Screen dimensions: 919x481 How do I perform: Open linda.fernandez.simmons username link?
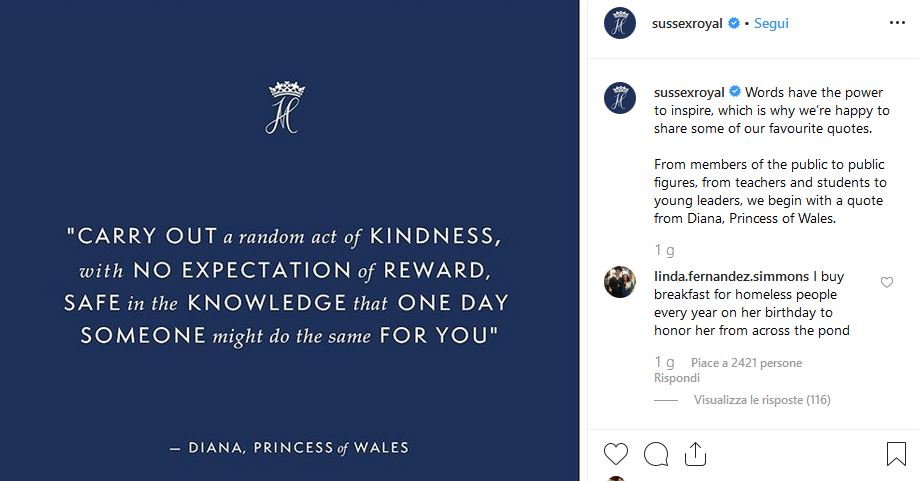pyautogui.click(x=731, y=275)
